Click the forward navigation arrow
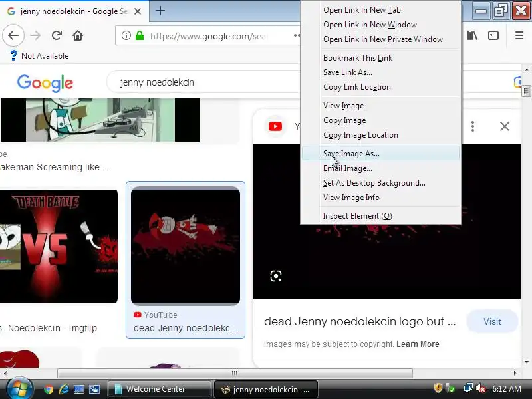This screenshot has height=399, width=532. [x=35, y=35]
